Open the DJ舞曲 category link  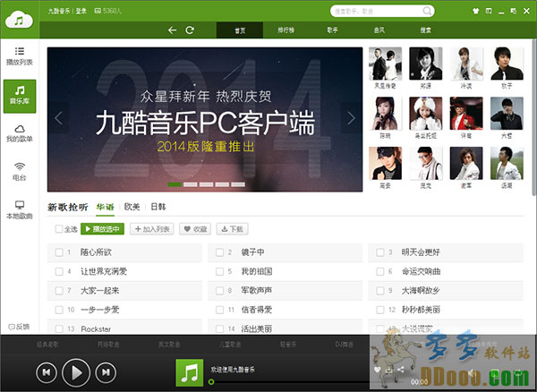click(x=345, y=344)
